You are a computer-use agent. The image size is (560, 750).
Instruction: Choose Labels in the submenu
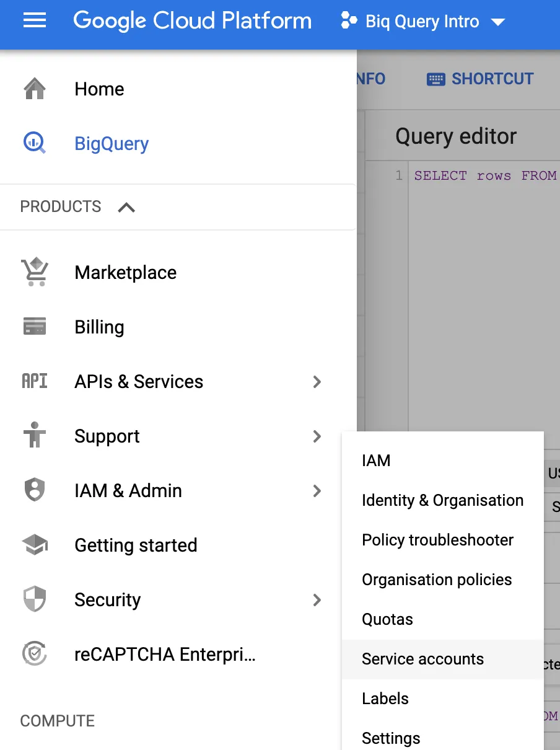click(x=442, y=699)
